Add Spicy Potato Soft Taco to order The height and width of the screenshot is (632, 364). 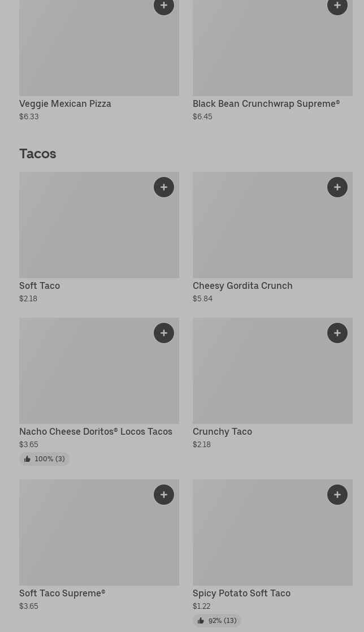coord(337,495)
